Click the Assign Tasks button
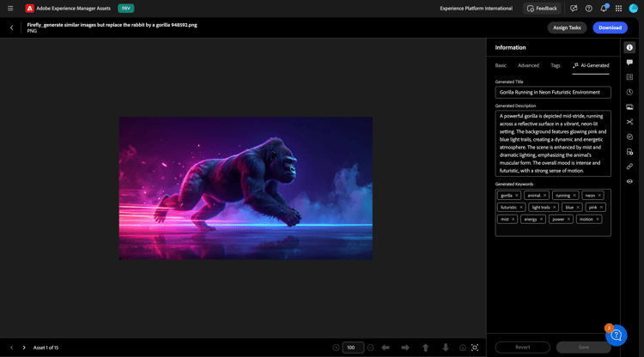This screenshot has height=357, width=644. [567, 28]
